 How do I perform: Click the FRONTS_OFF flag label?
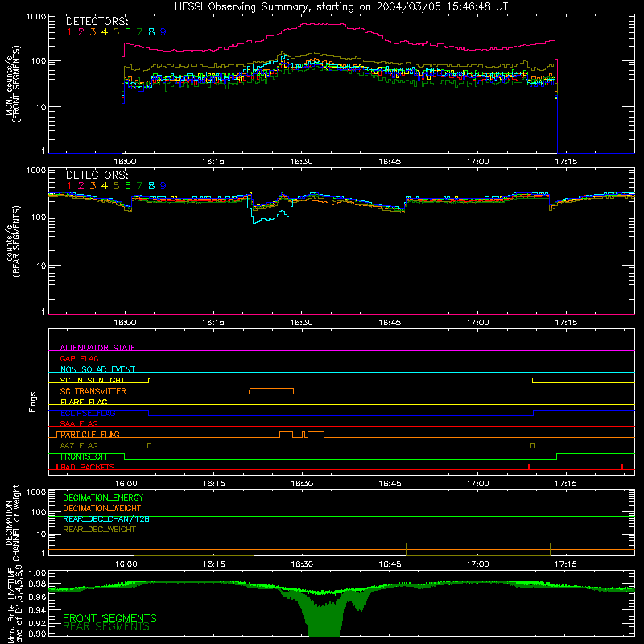[x=85, y=456]
